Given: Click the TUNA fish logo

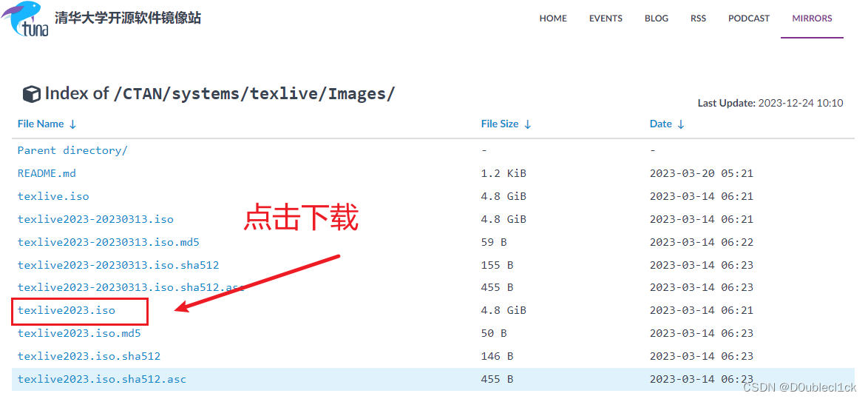Looking at the screenshot, I should (24, 19).
